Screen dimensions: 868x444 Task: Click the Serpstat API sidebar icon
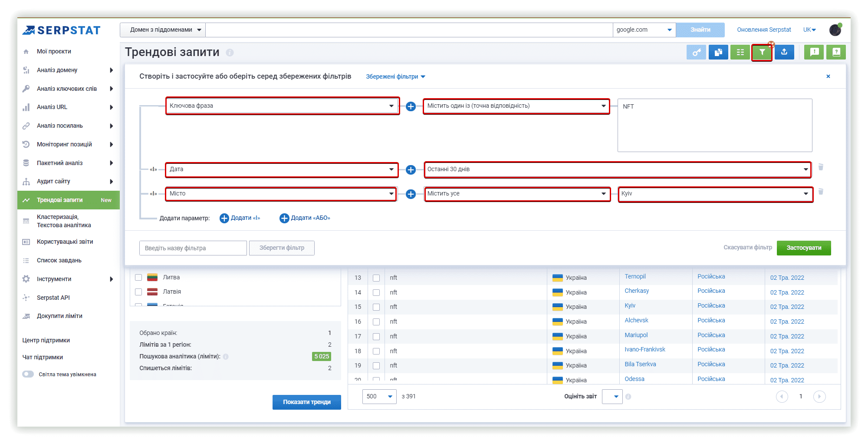(26, 298)
